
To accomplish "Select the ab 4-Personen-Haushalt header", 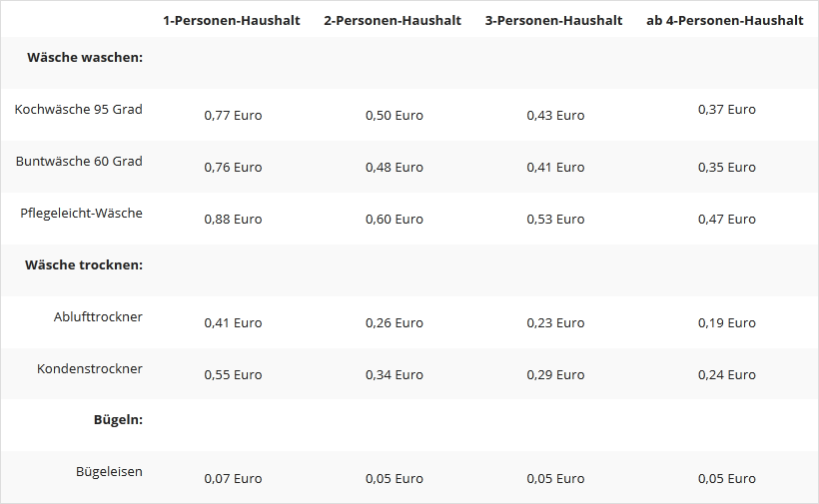I will [725, 20].
